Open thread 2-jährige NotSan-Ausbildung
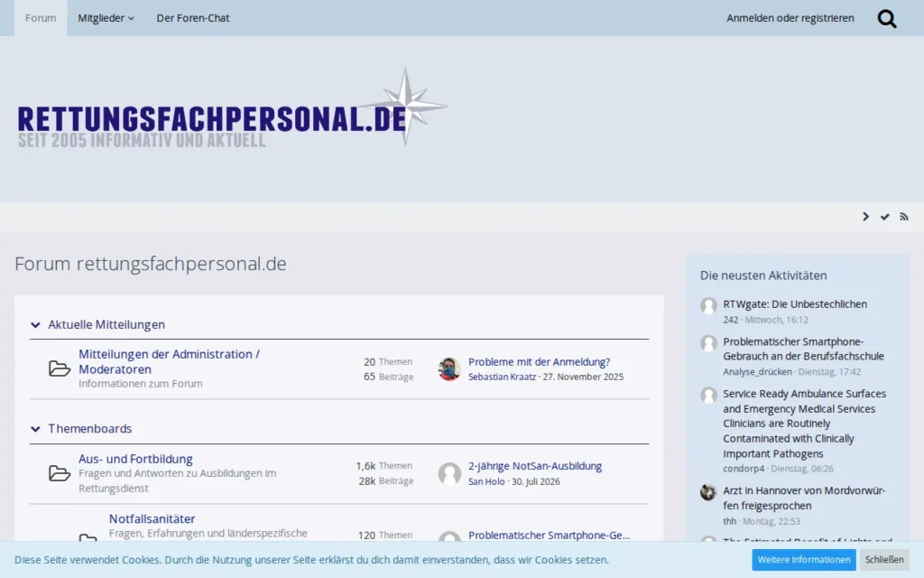 (x=535, y=466)
